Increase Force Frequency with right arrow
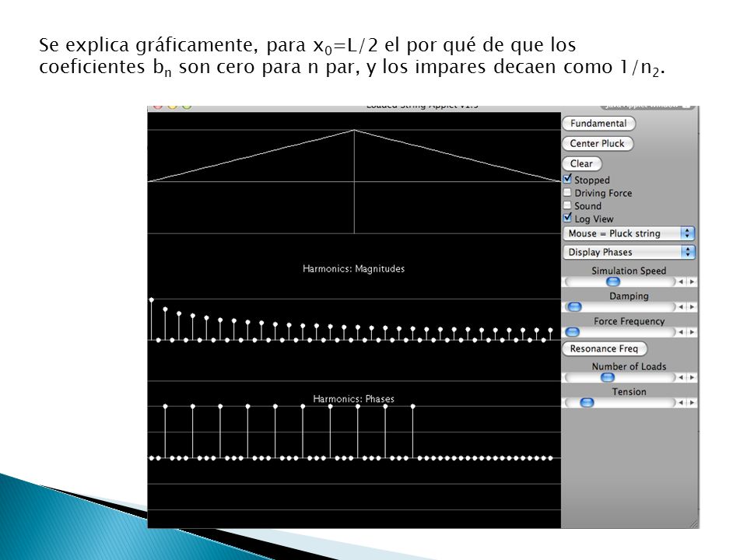The height and width of the screenshot is (560, 747). (x=692, y=332)
